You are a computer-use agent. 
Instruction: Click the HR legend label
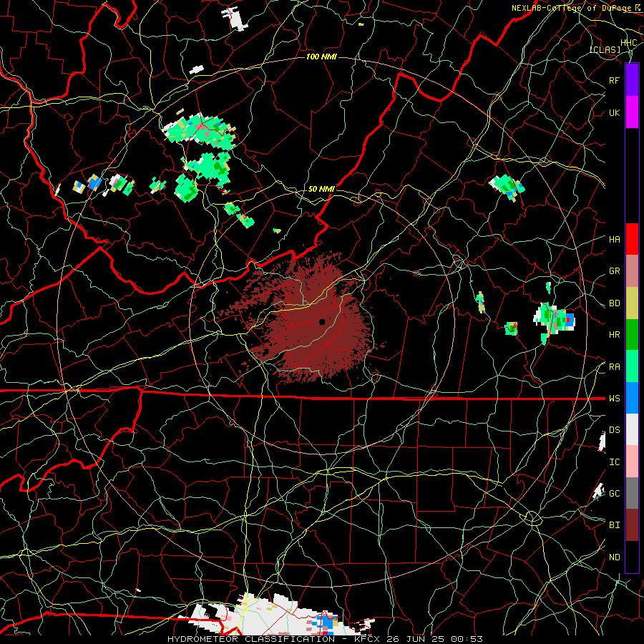pyautogui.click(x=614, y=335)
